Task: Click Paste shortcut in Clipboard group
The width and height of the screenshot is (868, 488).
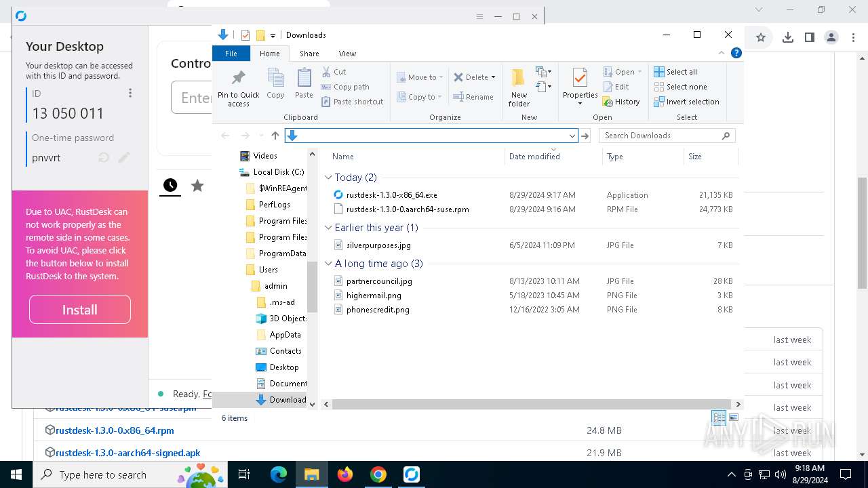Action: (x=353, y=102)
